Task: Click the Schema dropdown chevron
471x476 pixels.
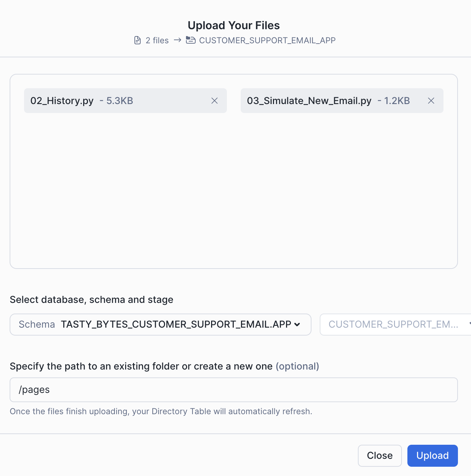Action: [x=297, y=324]
